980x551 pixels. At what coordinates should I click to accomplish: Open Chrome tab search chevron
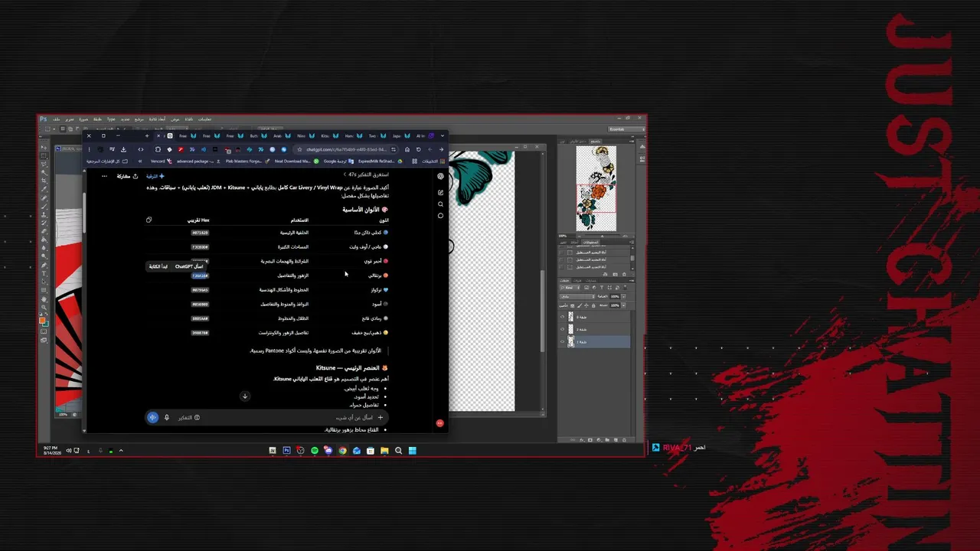(442, 136)
